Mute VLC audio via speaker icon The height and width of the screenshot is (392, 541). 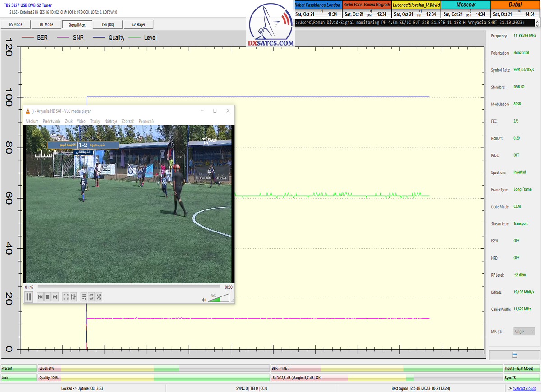pos(204,299)
